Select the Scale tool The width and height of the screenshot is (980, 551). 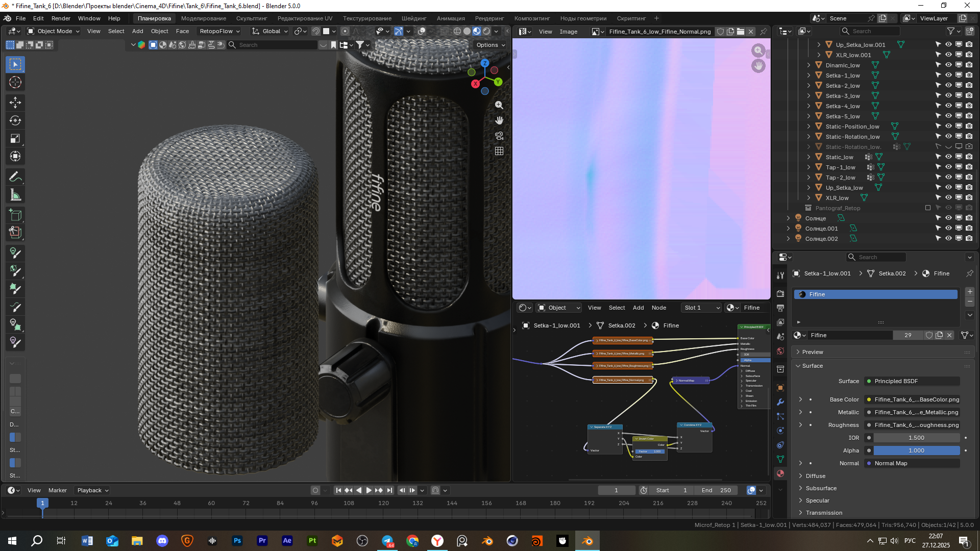pyautogui.click(x=15, y=139)
